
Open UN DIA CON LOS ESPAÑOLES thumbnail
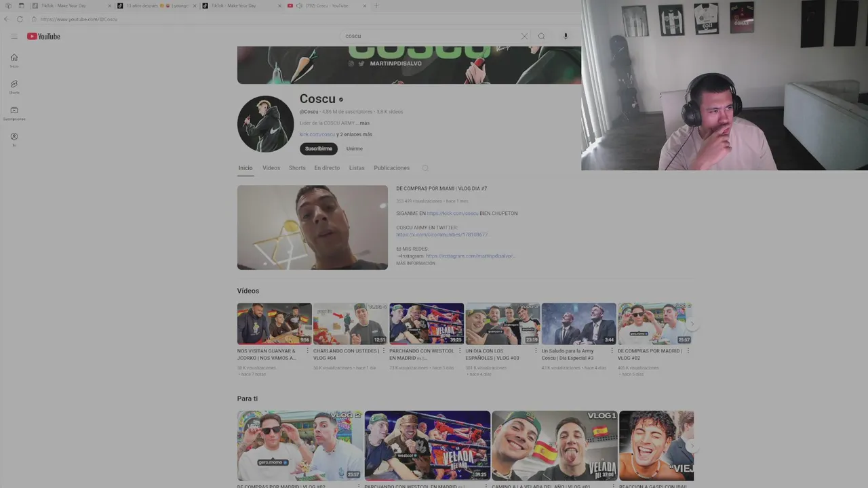click(x=502, y=323)
